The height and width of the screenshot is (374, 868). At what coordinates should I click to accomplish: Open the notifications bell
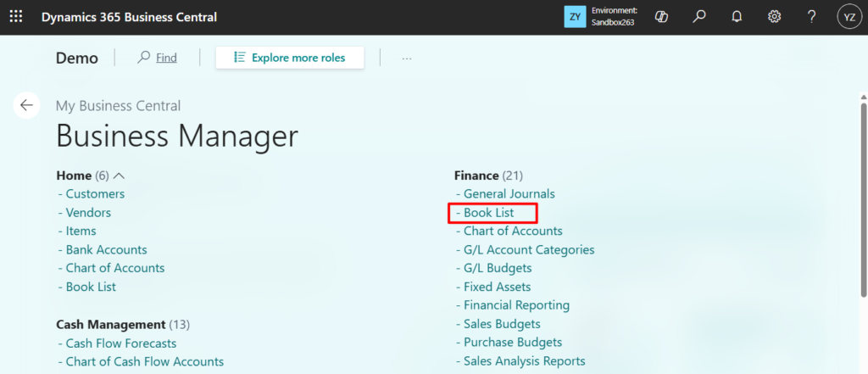(x=737, y=17)
